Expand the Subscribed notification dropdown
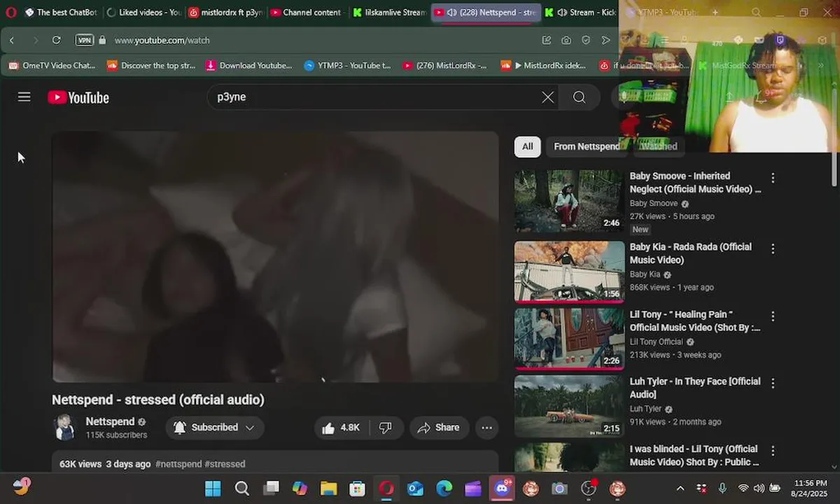This screenshot has height=504, width=840. (x=215, y=428)
